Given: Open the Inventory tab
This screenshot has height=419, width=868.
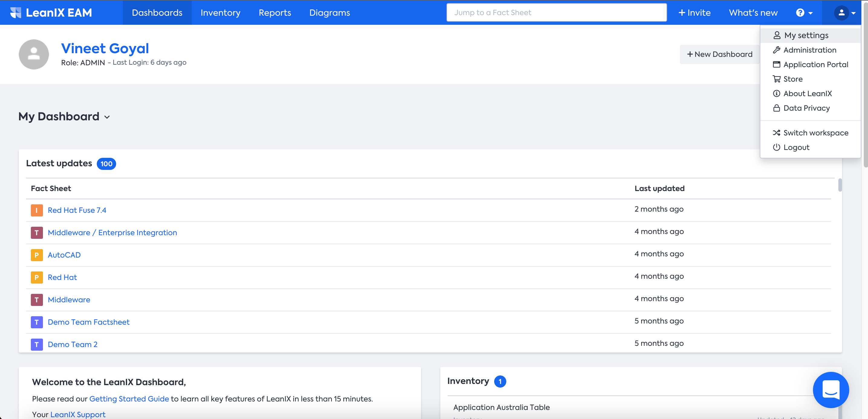Looking at the screenshot, I should pos(220,12).
